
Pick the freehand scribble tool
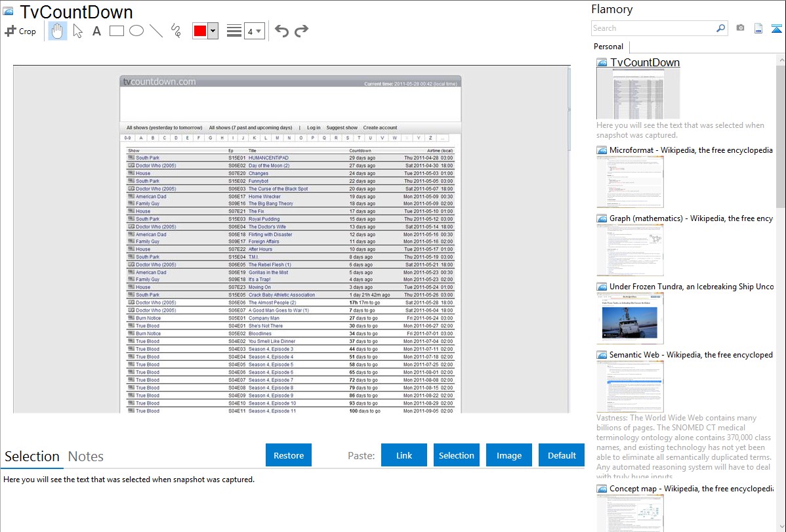(176, 31)
